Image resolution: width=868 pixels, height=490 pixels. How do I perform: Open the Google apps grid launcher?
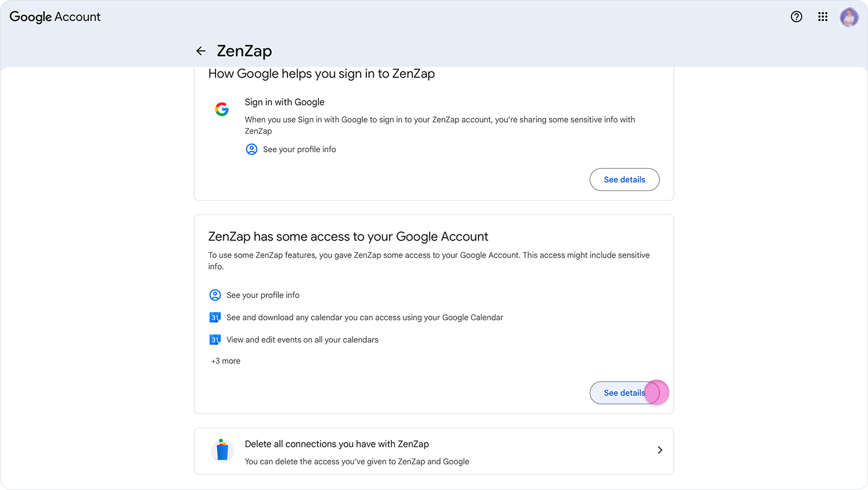tap(822, 17)
